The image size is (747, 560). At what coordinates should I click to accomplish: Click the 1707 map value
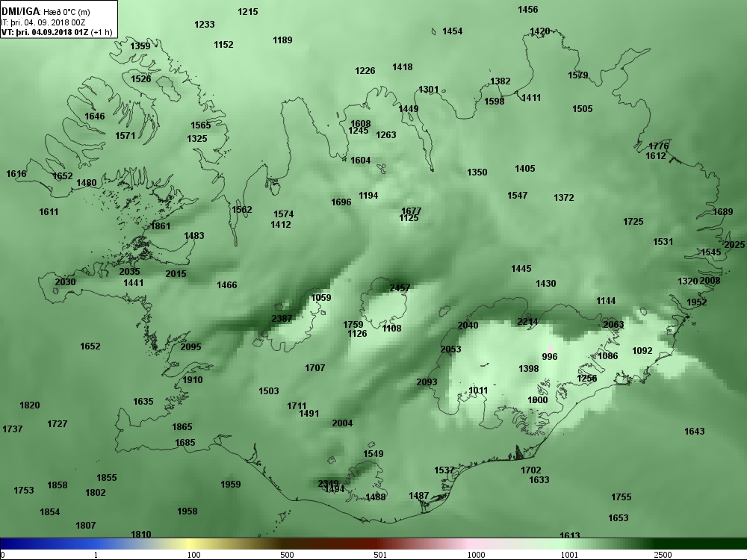tap(315, 367)
